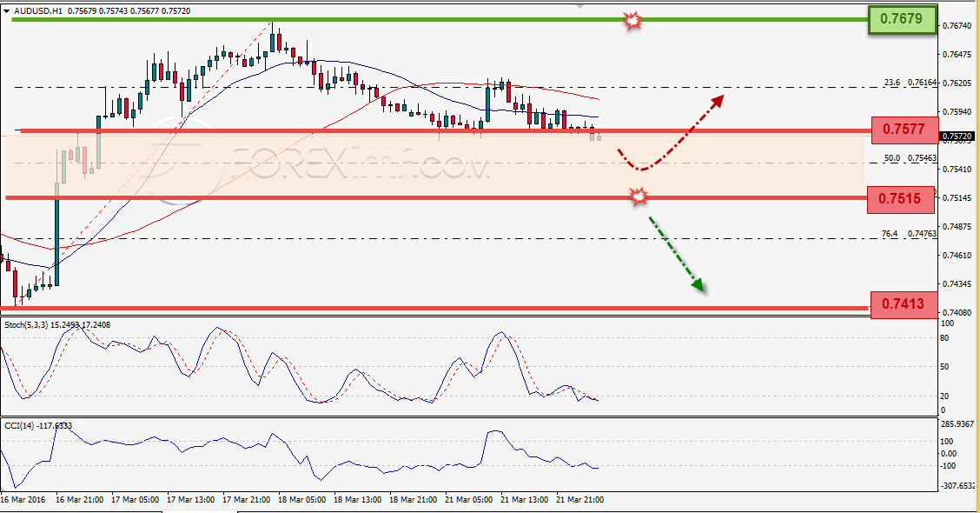Click the 285.9367 value on CCI scale

coord(957,424)
